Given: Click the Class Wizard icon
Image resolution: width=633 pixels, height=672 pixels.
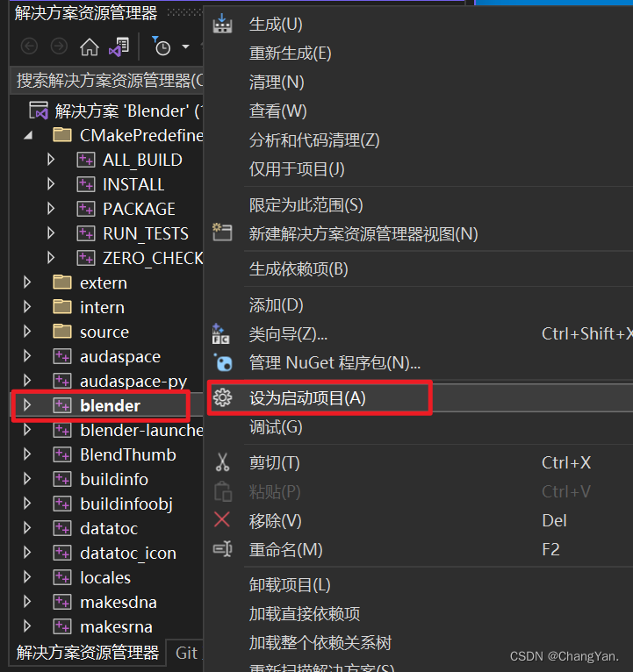Looking at the screenshot, I should point(221,333).
